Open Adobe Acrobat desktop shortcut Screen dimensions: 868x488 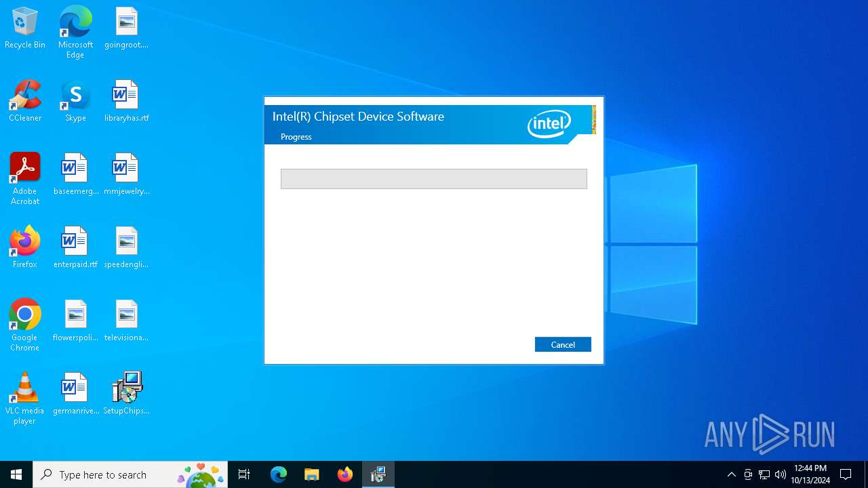point(25,179)
